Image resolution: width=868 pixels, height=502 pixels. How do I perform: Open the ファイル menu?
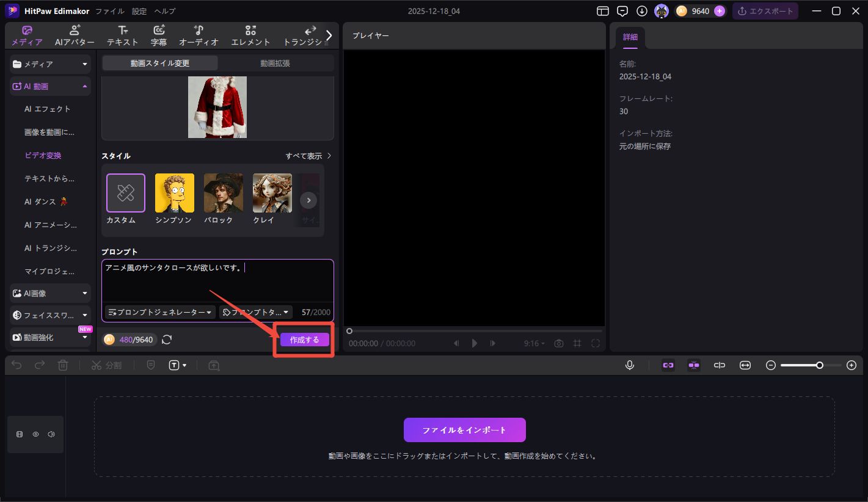[x=110, y=11]
